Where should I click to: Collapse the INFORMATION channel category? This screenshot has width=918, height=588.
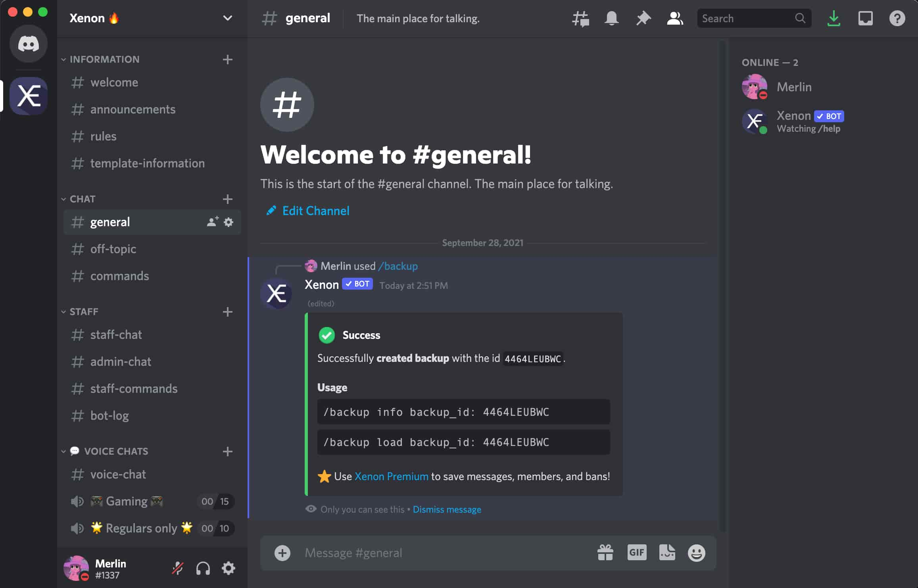[104, 60]
